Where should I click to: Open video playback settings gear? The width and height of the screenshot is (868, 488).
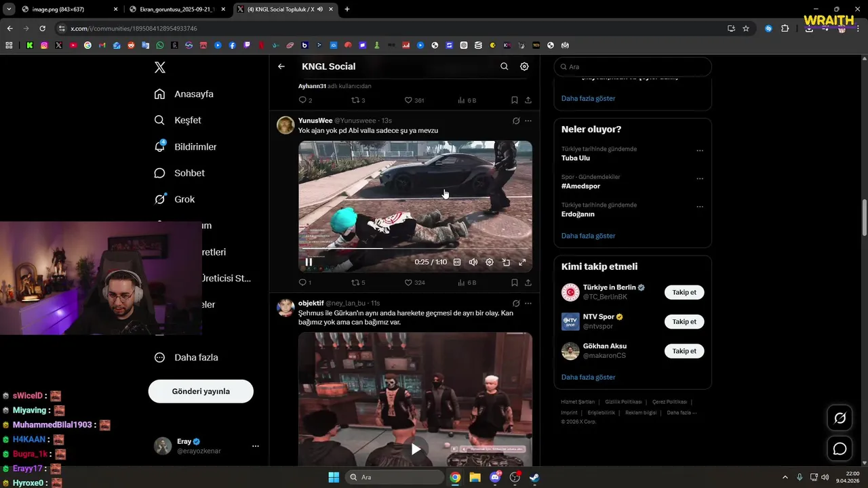coord(490,262)
